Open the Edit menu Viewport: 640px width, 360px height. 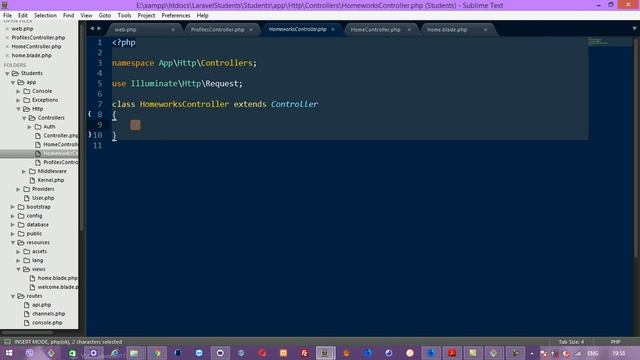point(23,16)
